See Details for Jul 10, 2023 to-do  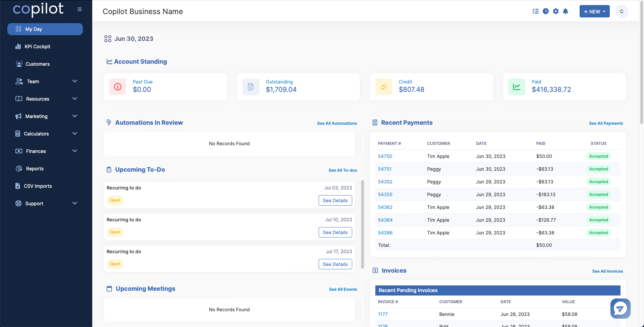click(x=335, y=232)
